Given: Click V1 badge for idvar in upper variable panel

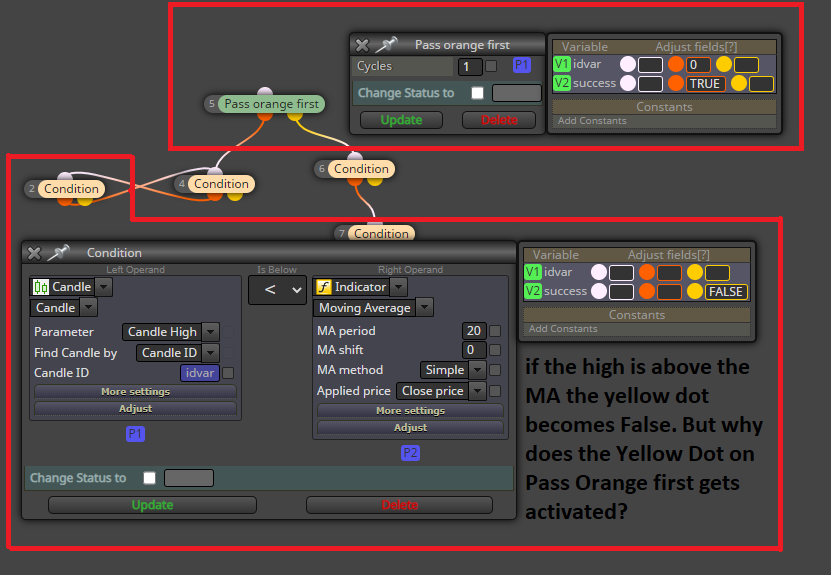Looking at the screenshot, I should (561, 64).
